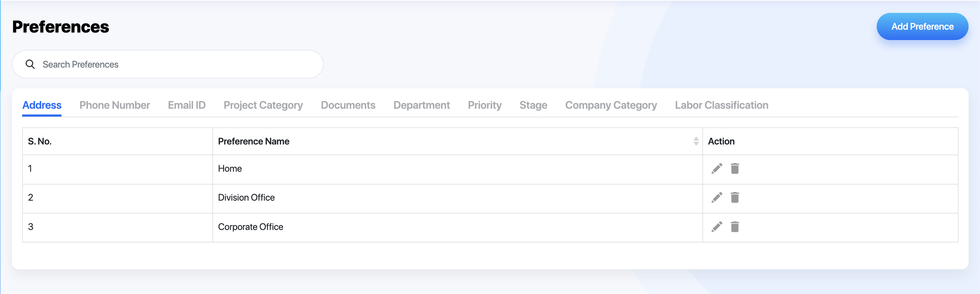Delete the Home preference with trash icon

(x=734, y=168)
